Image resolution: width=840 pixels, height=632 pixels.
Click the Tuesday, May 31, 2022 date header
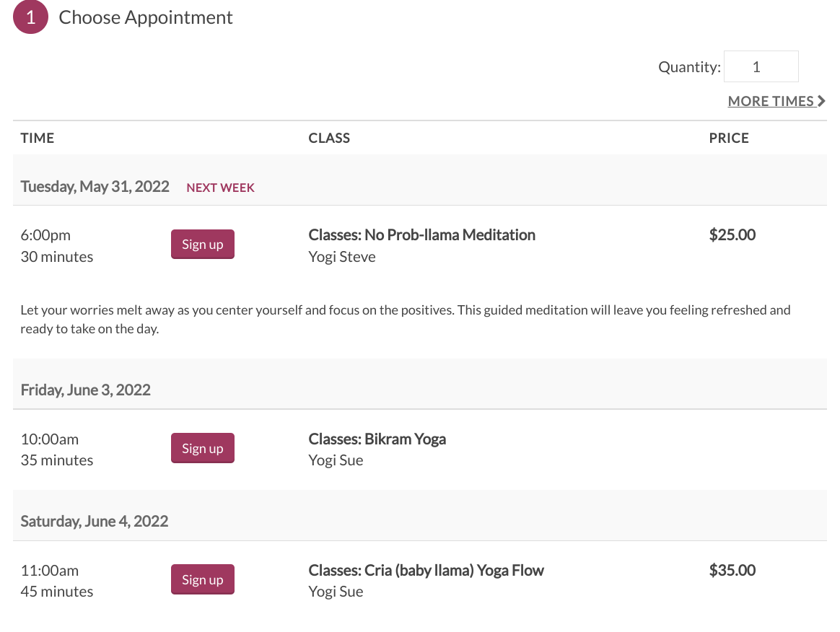coord(95,186)
